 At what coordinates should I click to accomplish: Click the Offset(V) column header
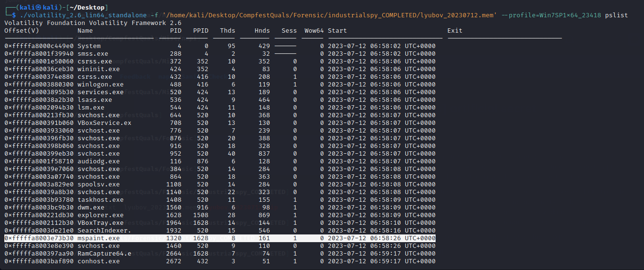[x=22, y=31]
